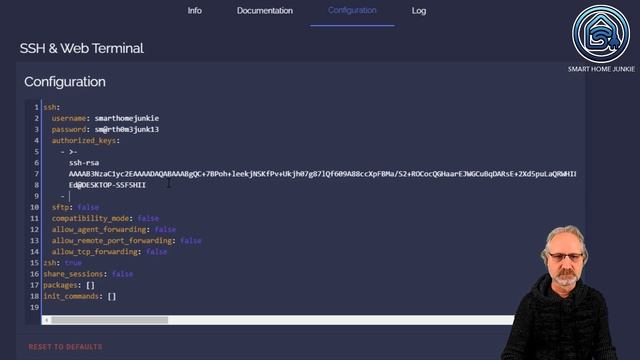Click the compatibility_mode setting line

[x=105, y=218]
